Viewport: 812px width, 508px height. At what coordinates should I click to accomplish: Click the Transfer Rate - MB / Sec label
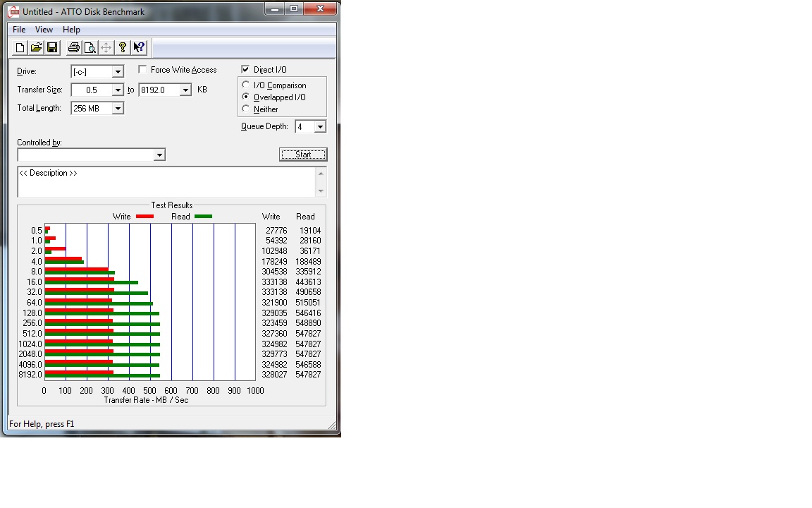pyautogui.click(x=146, y=400)
